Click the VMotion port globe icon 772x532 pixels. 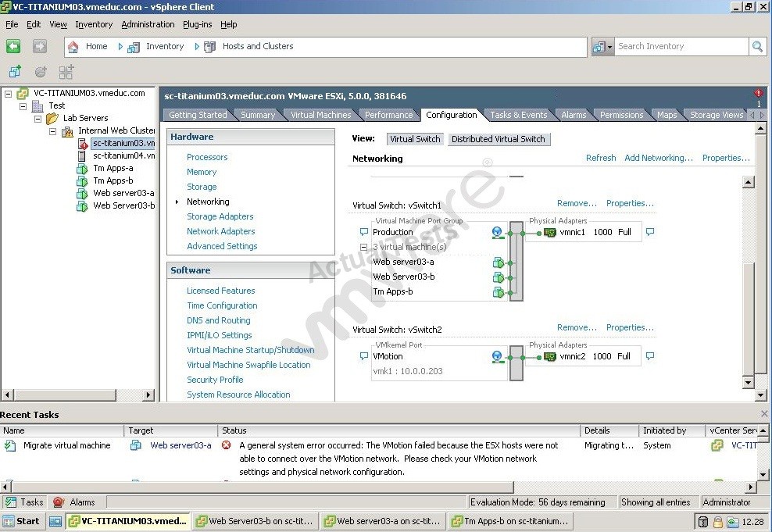497,357
